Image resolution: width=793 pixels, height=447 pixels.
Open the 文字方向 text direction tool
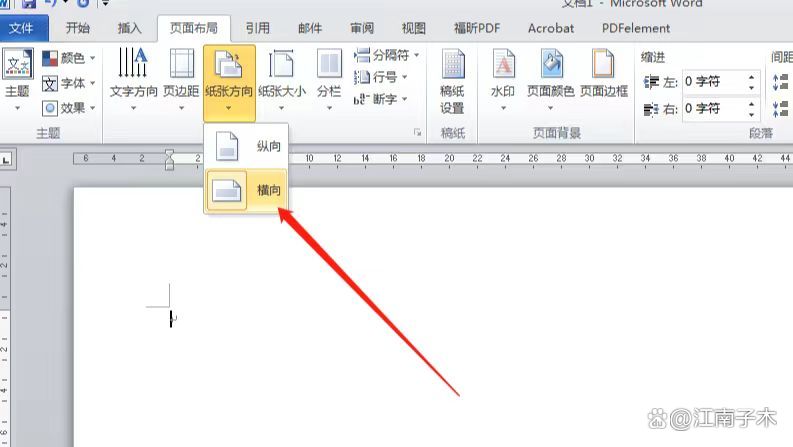point(134,79)
